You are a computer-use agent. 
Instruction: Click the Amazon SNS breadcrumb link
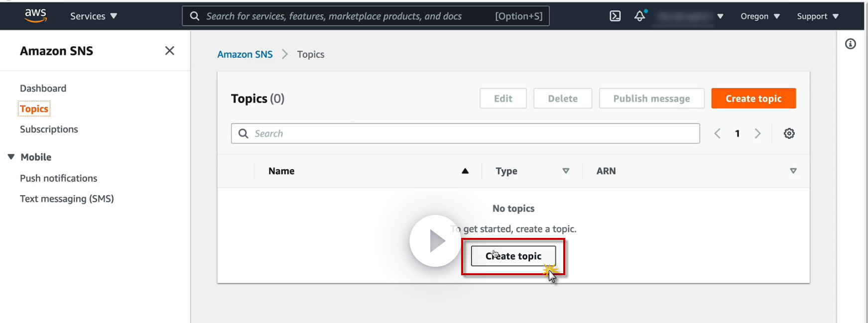(x=245, y=54)
